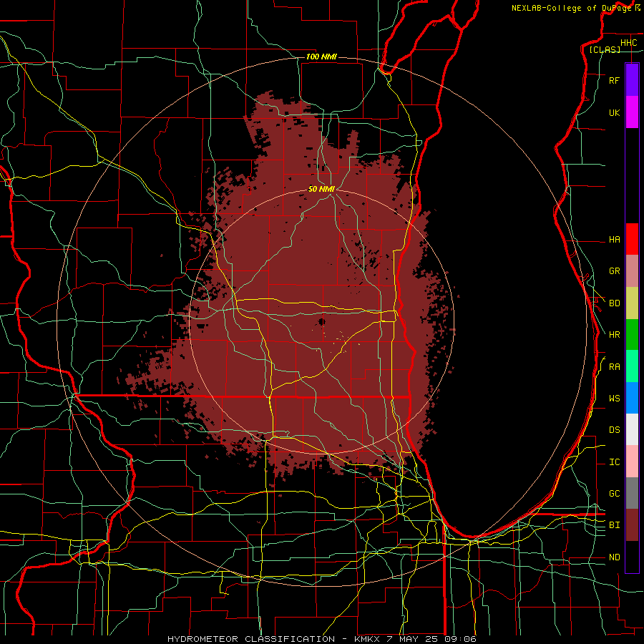Screen dimensions: 644x644
Task: Click the ND legend label
Action: click(614, 557)
